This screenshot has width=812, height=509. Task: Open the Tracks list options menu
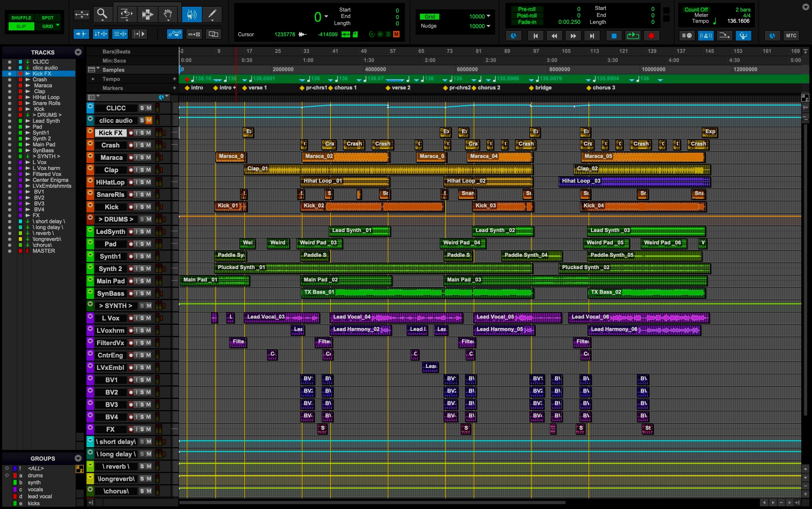78,52
